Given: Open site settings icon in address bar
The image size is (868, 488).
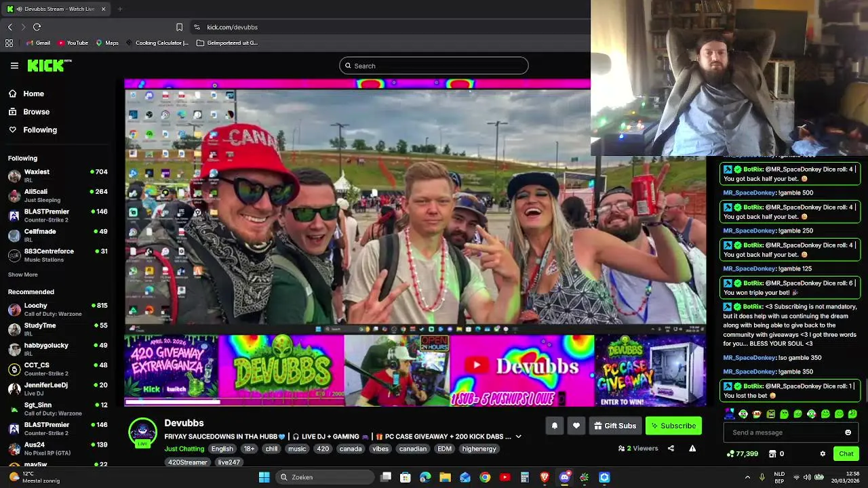Looking at the screenshot, I should pos(197,27).
